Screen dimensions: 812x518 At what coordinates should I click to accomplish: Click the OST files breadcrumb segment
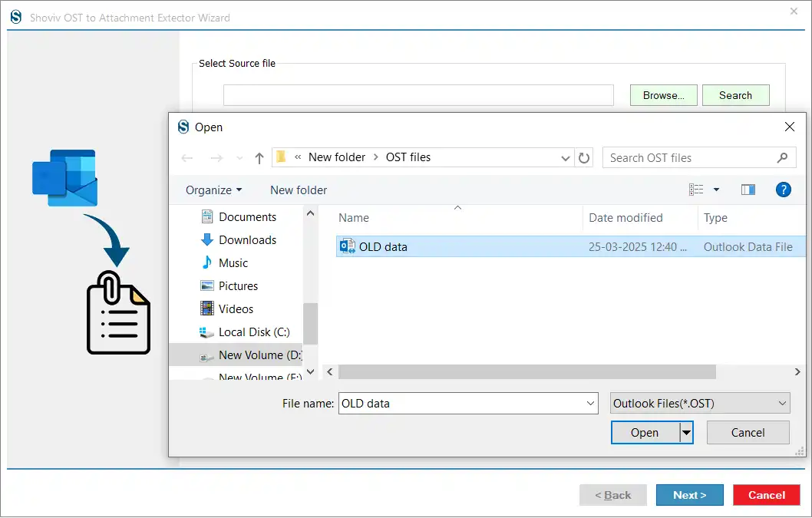coord(408,157)
